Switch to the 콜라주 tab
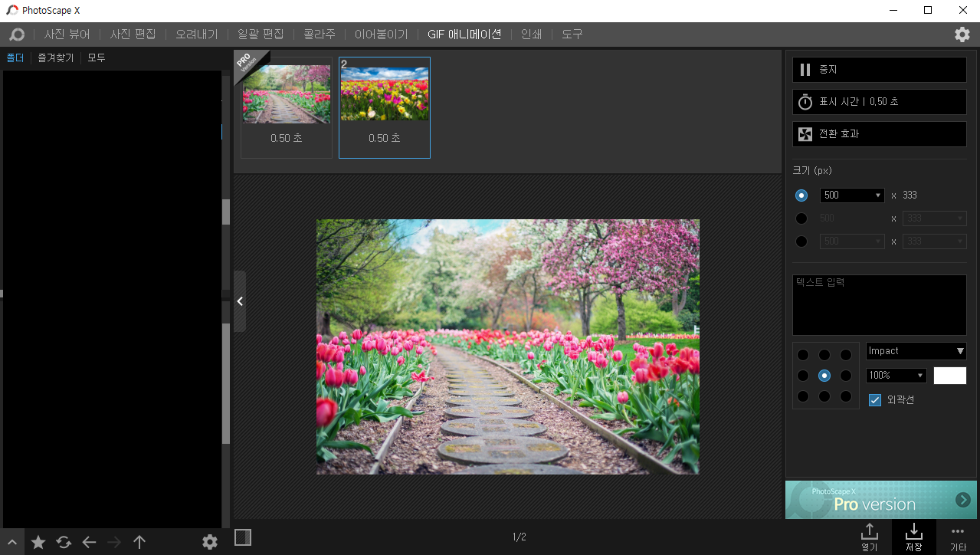This screenshot has width=980, height=555. (x=319, y=34)
